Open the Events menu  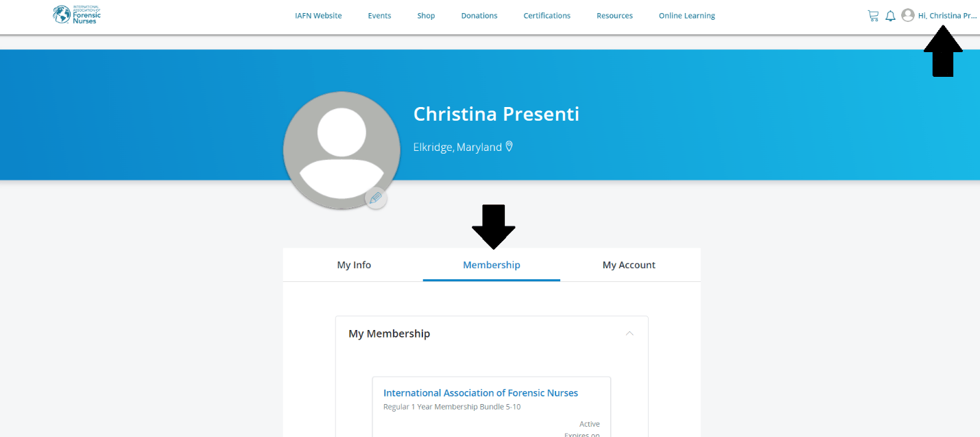(x=379, y=16)
